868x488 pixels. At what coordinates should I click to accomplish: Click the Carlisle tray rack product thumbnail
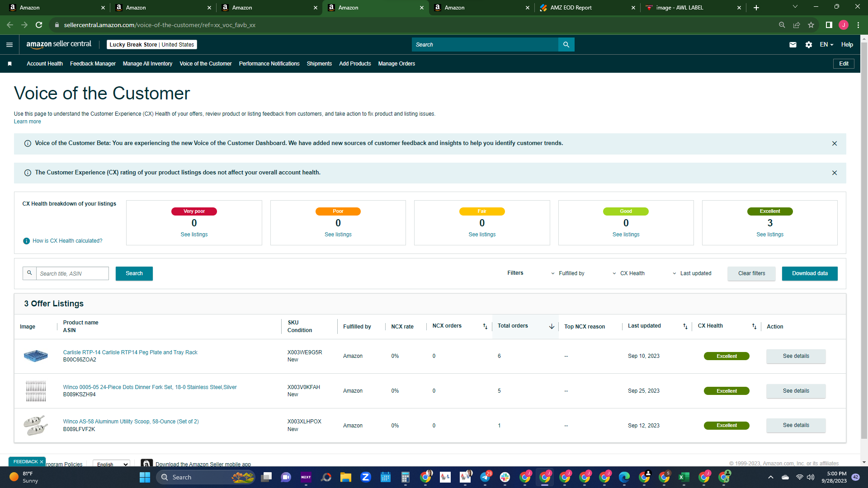(x=36, y=356)
